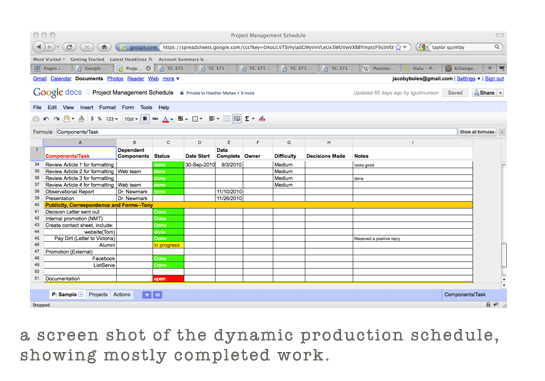Open the Share button dropdown arrow
Viewport: 545px width, 381px height.
point(501,93)
